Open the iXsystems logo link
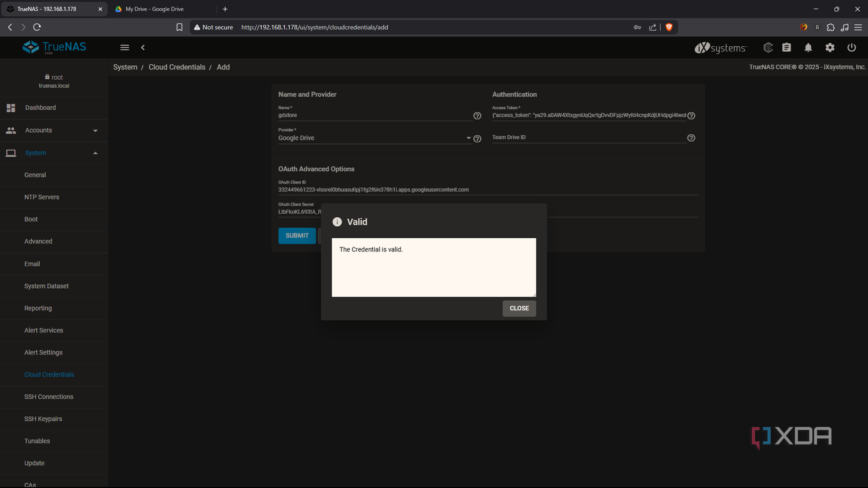The height and width of the screenshot is (488, 868). 720,47
